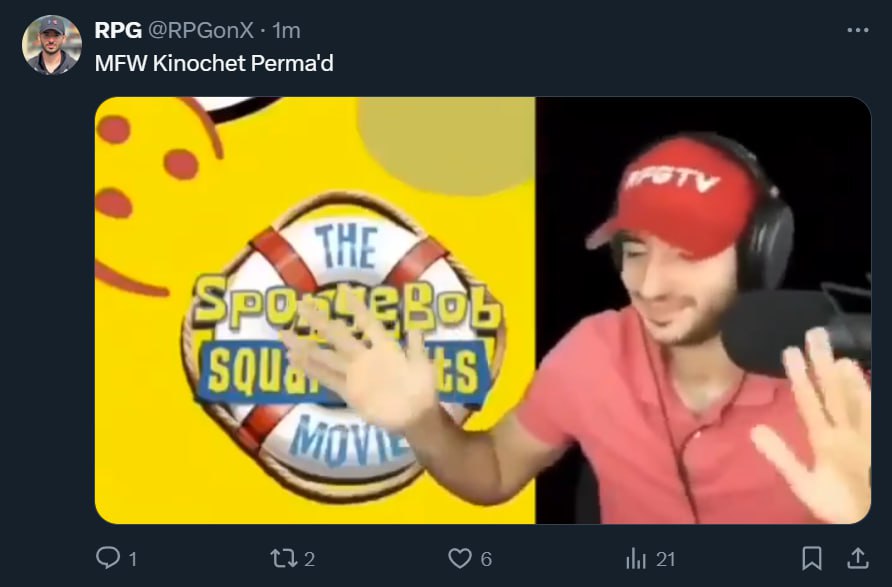View analytics via the bar chart icon

pyautogui.click(x=636, y=558)
